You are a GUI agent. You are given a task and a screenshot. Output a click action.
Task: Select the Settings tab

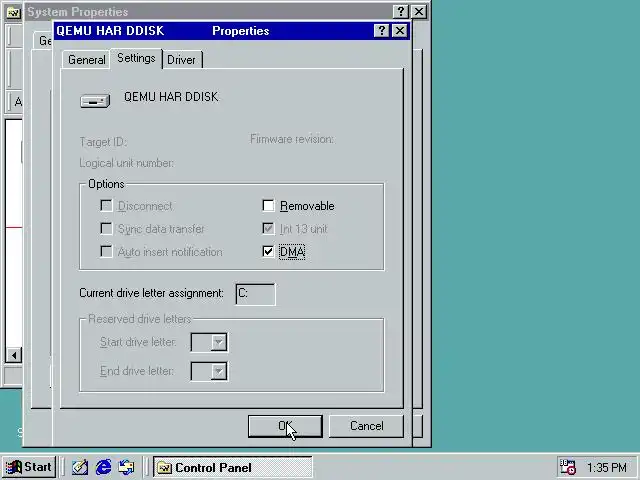136,58
